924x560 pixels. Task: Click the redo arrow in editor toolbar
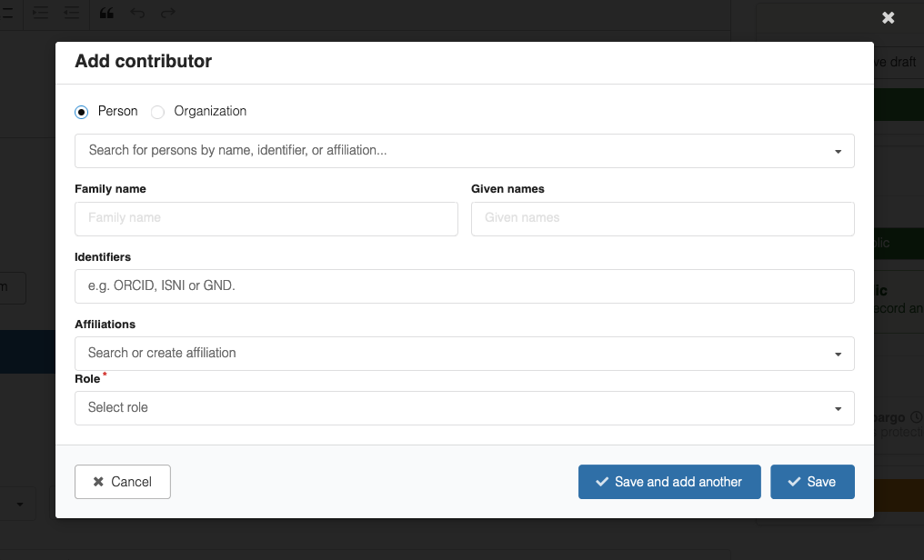(x=167, y=13)
